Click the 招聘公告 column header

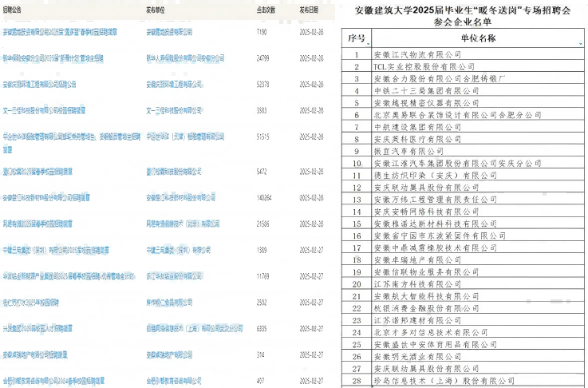[17, 7]
